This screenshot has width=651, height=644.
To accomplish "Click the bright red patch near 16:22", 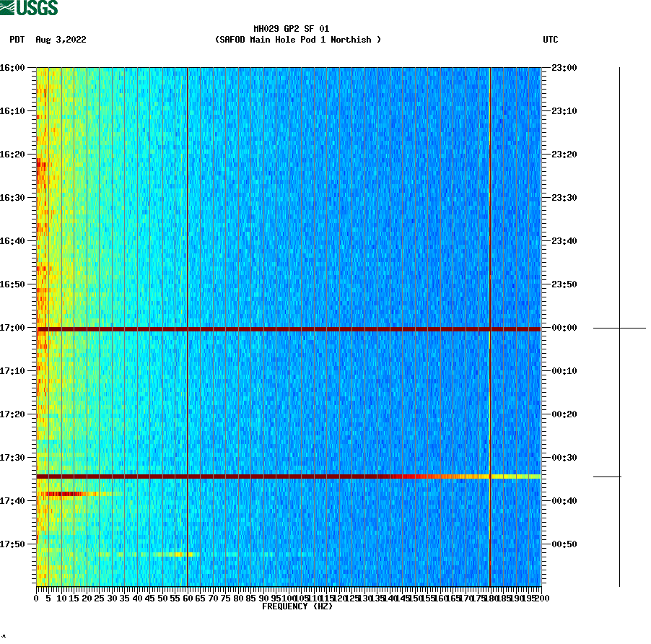I will (x=42, y=165).
